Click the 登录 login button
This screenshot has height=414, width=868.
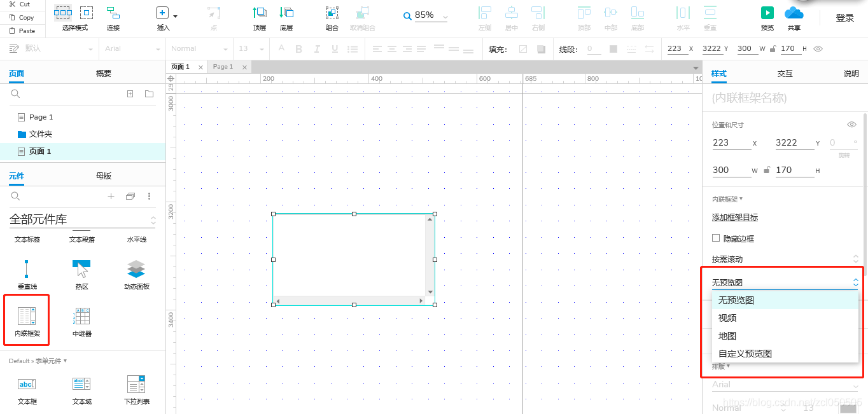pos(845,18)
